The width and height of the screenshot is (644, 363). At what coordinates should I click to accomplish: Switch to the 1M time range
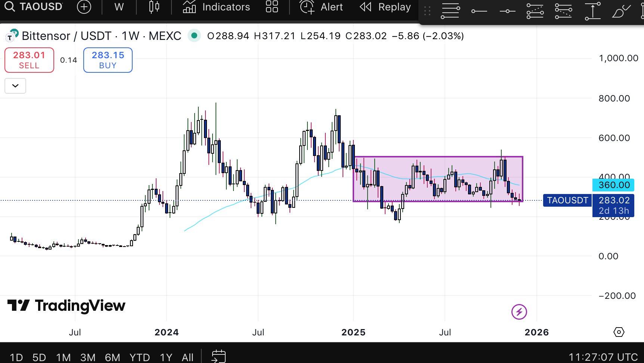click(x=64, y=357)
